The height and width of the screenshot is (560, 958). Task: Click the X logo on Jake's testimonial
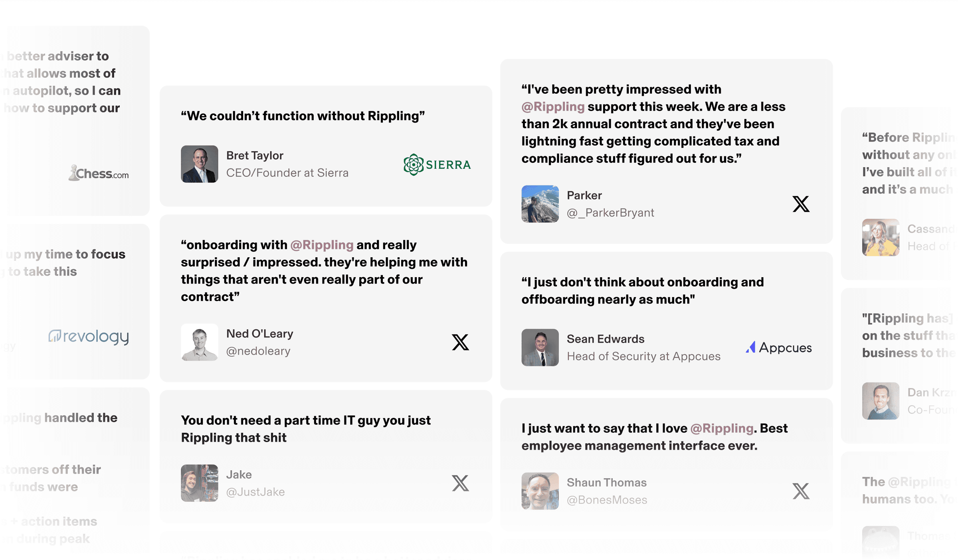460,483
